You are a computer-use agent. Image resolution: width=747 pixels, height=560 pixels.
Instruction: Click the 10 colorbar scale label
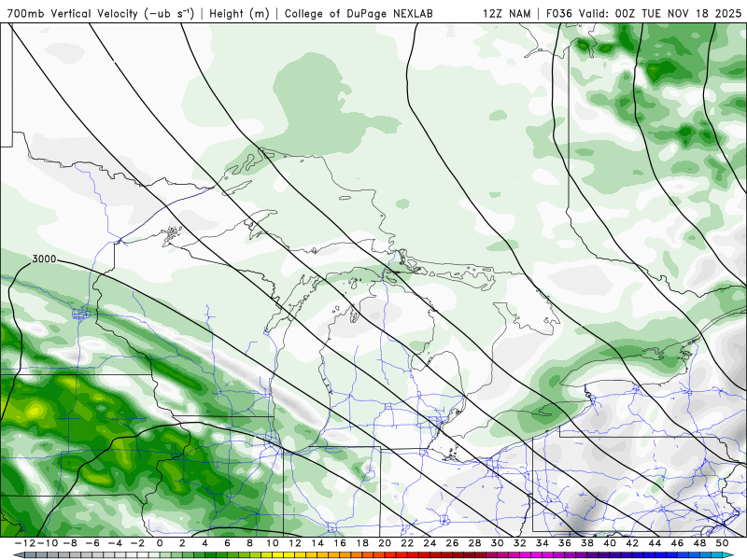coord(272,543)
